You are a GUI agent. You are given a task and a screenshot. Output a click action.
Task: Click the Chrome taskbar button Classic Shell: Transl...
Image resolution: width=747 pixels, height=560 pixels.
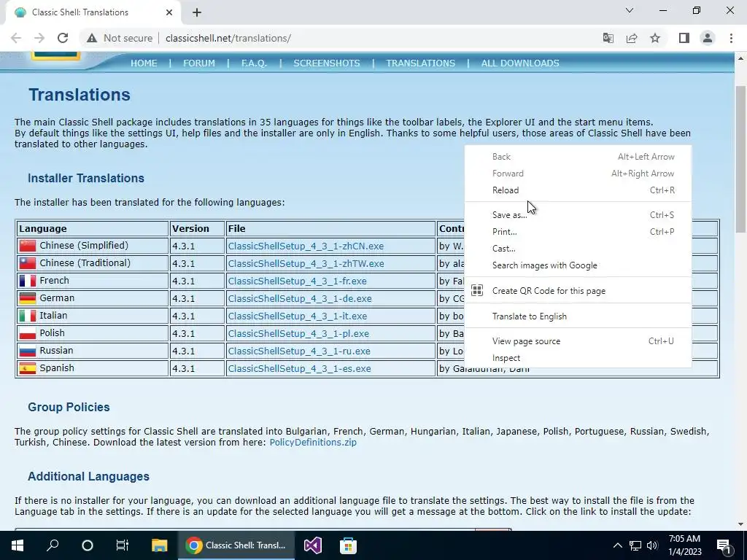pos(236,545)
